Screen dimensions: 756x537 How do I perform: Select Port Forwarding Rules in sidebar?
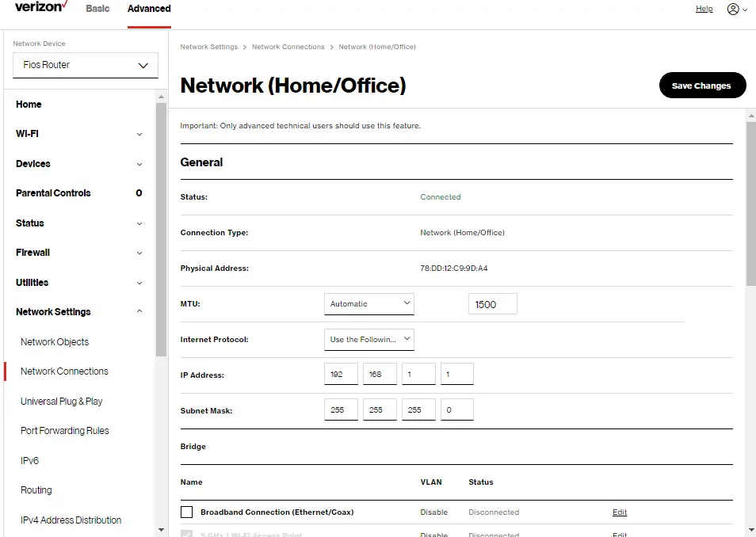tap(64, 430)
